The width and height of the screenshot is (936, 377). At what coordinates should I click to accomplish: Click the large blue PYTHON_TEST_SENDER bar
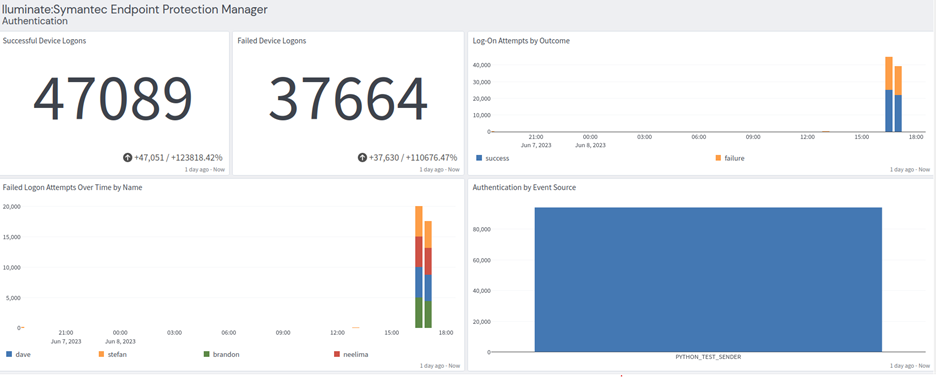[708, 280]
